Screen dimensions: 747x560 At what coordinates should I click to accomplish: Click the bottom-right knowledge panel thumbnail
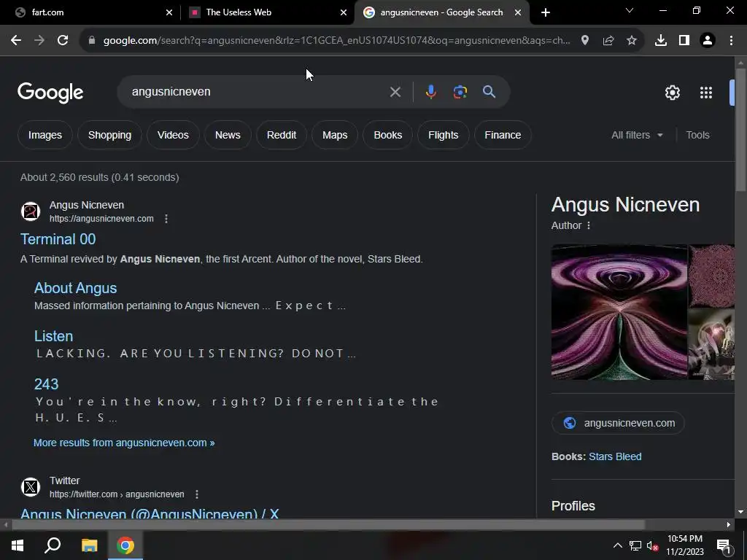(711, 344)
